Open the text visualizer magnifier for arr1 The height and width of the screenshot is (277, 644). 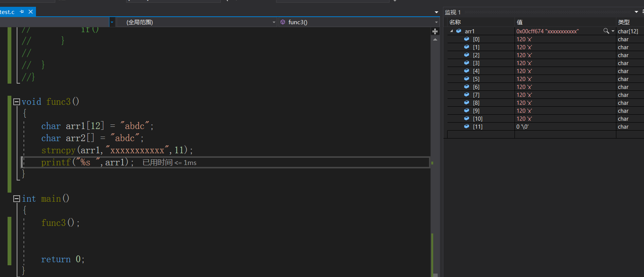point(606,31)
